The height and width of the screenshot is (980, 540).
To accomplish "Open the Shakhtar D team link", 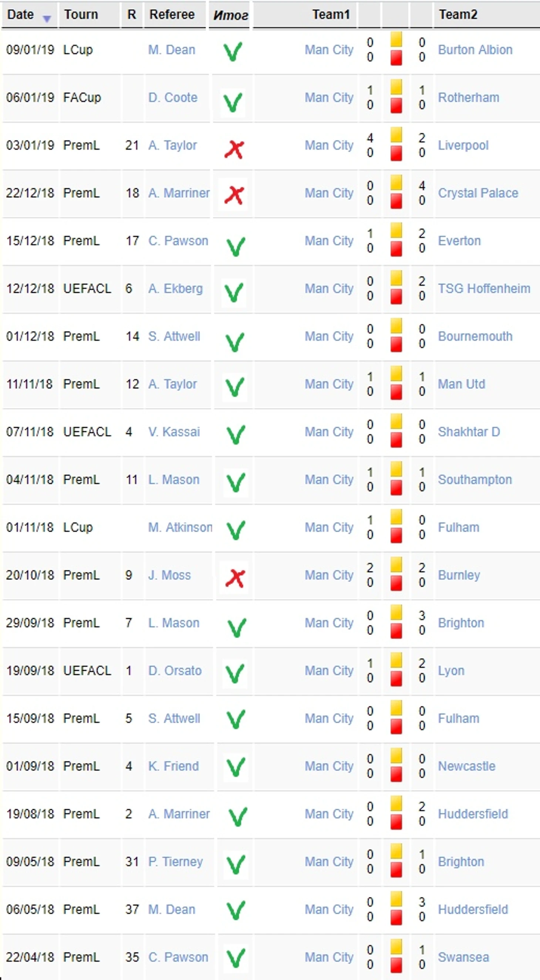I will point(469,432).
